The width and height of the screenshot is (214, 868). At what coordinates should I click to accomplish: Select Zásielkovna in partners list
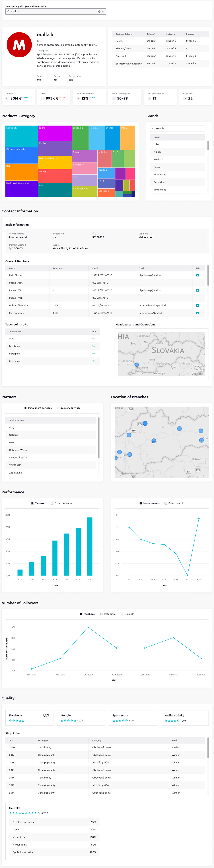pyautogui.click(x=50, y=473)
